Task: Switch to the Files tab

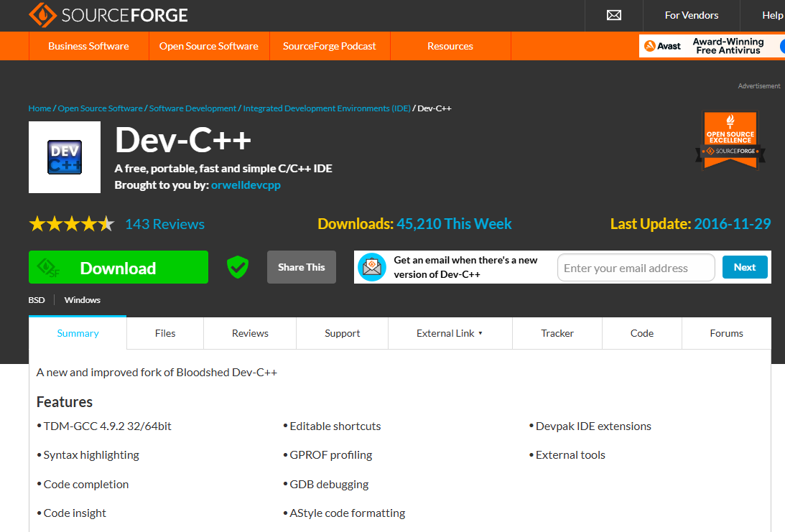Action: click(x=165, y=333)
